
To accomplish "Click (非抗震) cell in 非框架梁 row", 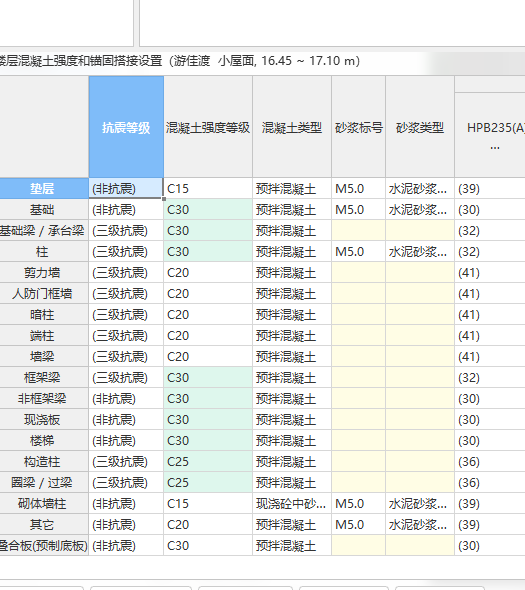I will point(126,399).
